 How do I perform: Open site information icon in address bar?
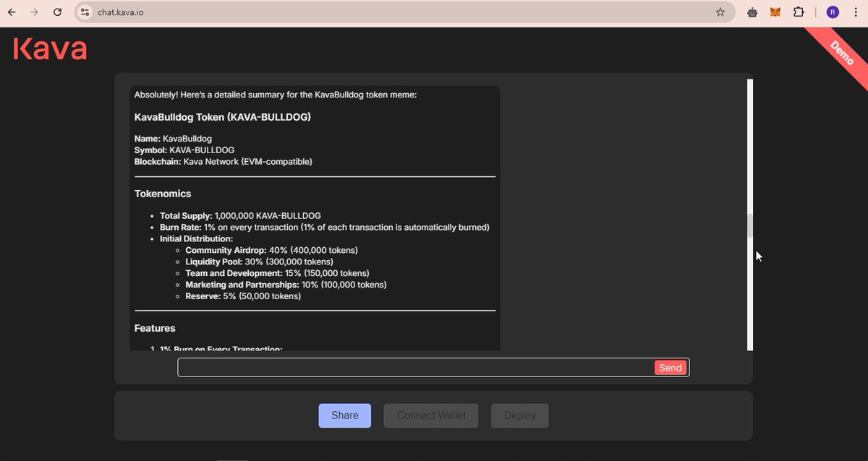[x=85, y=12]
